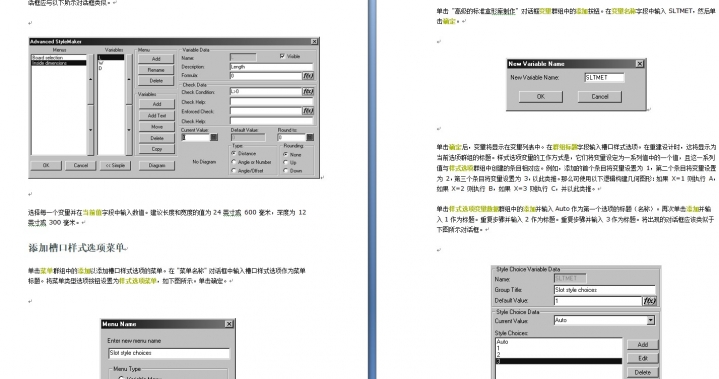Click up arrow beside Variables list

click(x=129, y=79)
